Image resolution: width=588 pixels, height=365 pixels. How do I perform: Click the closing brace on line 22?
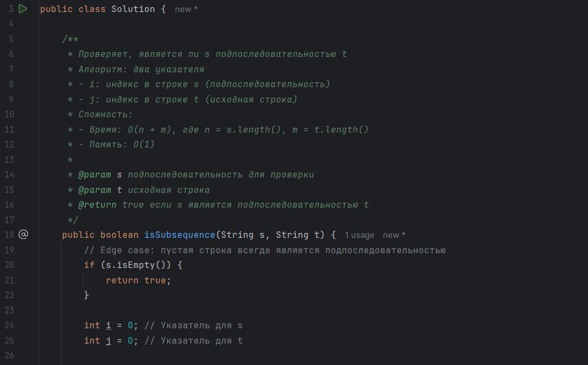pyautogui.click(x=87, y=295)
